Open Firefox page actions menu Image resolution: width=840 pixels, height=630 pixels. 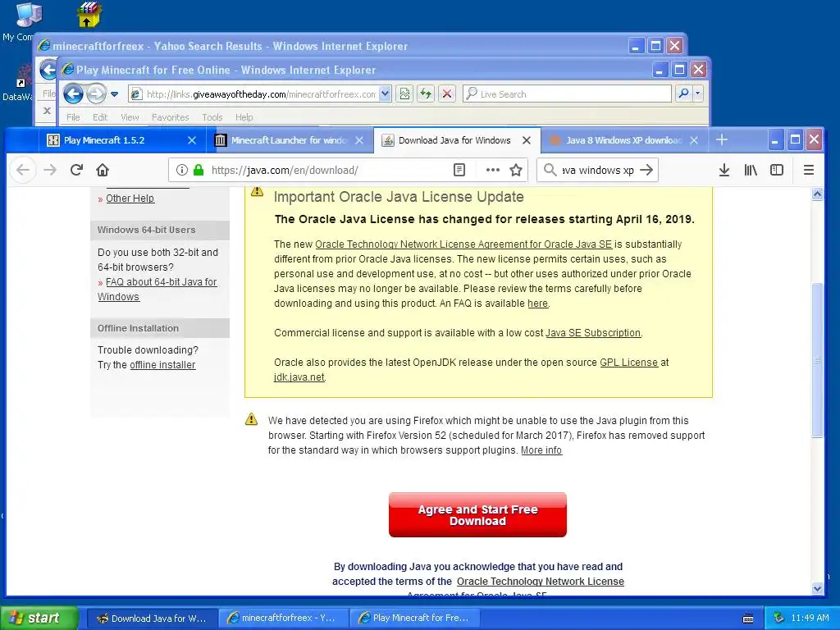click(492, 170)
